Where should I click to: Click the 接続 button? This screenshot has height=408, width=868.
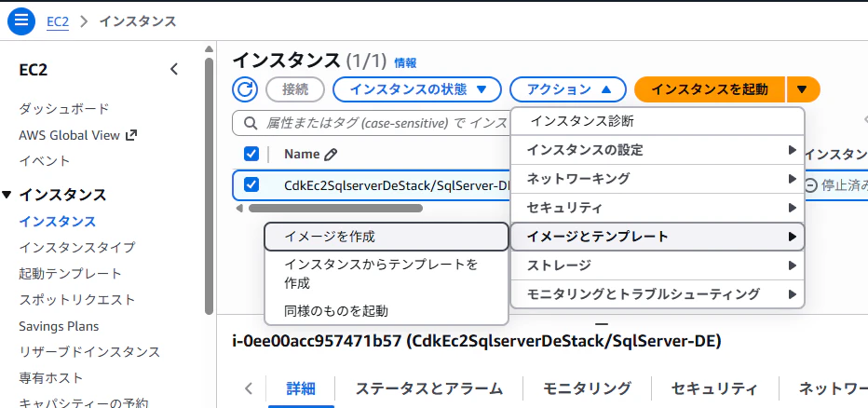295,89
